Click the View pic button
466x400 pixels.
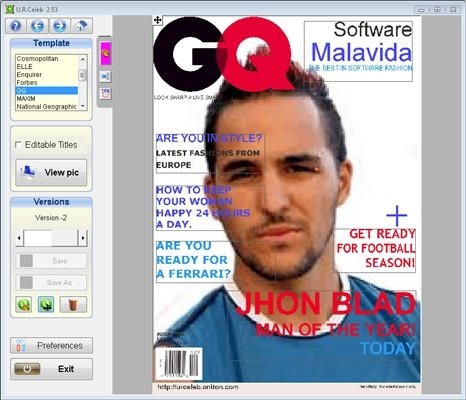click(x=51, y=172)
